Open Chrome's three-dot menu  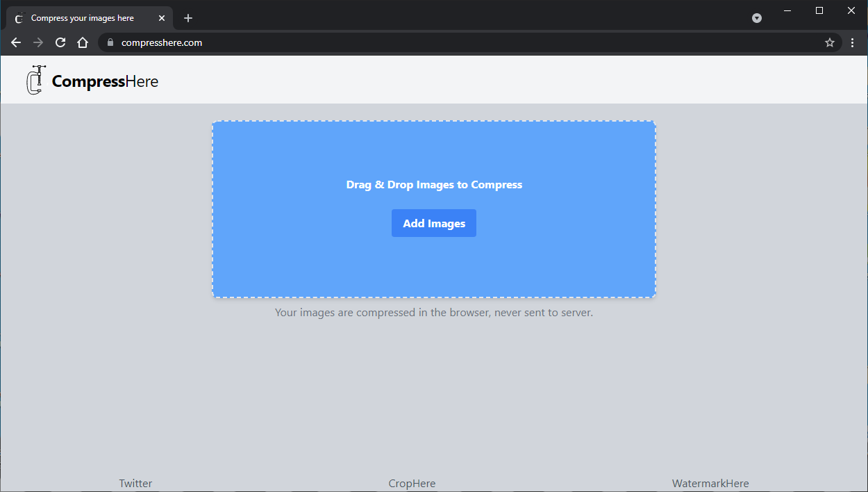click(852, 42)
